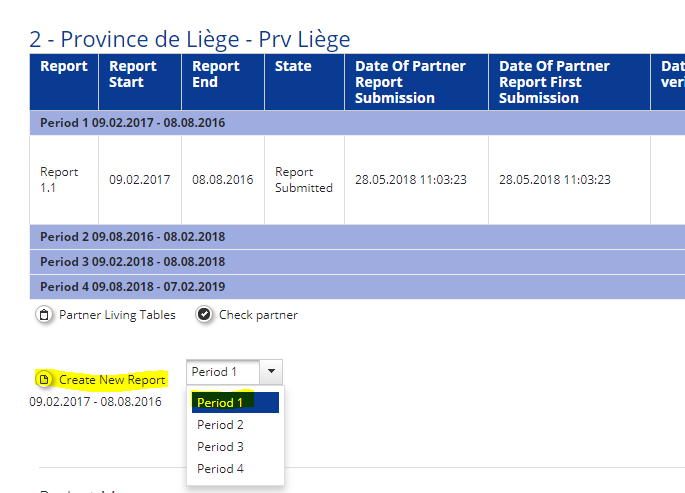The image size is (685, 493).
Task: Click the Check partner link
Action: (x=258, y=315)
